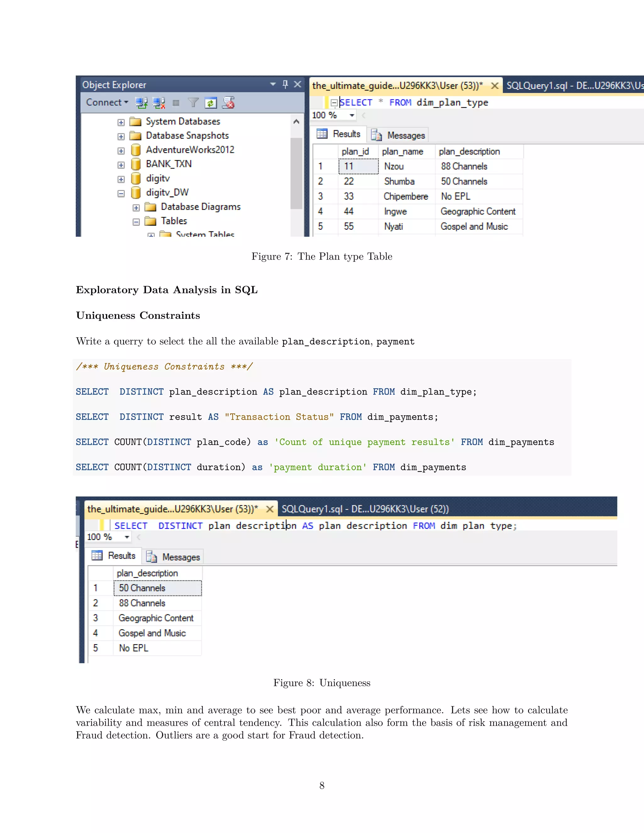This screenshot has height=833, width=644.
Task: Expand the System Databases node
Action: tap(121, 122)
